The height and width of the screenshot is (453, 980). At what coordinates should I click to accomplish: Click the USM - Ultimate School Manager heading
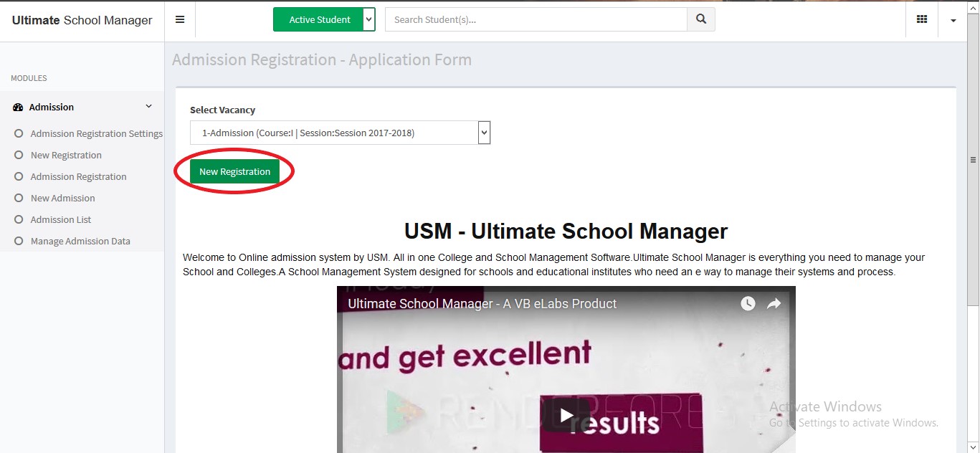[x=566, y=231]
